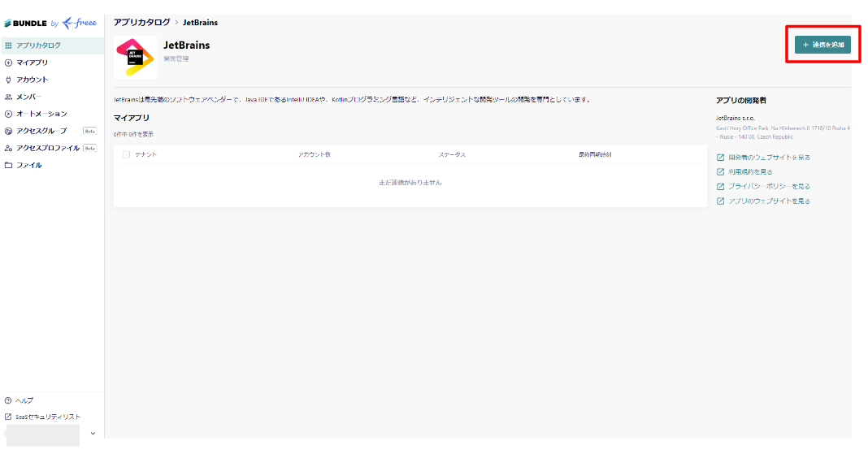Click アプリカタログ in the breadcrumb

click(141, 22)
